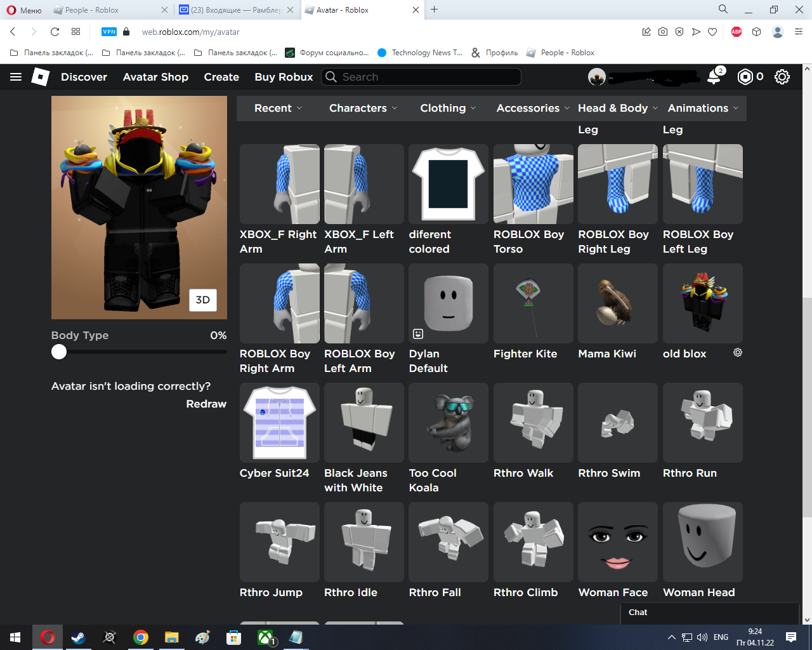Screen dimensions: 812x650
Task: Select the Rthro Swim animation
Action: click(x=618, y=431)
